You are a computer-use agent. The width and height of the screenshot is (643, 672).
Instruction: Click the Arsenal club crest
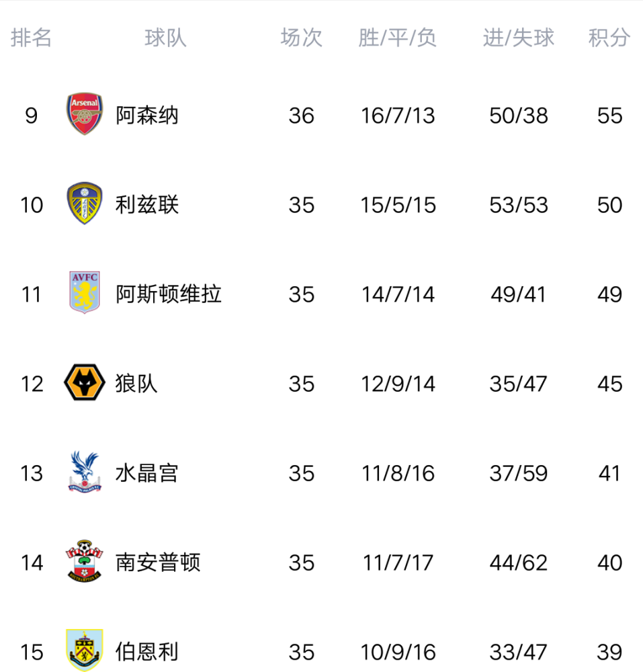click(85, 114)
